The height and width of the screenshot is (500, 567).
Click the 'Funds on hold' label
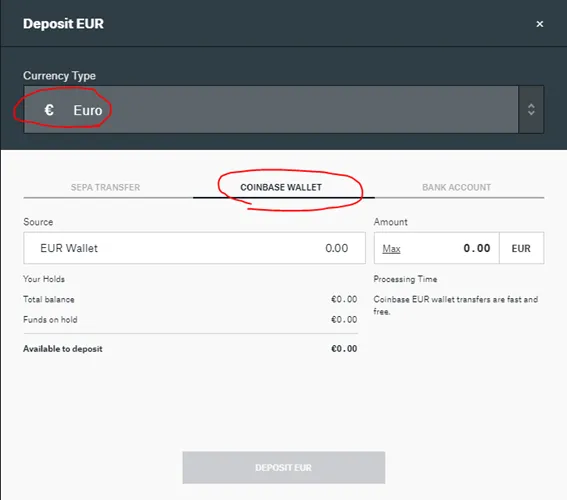tap(50, 320)
